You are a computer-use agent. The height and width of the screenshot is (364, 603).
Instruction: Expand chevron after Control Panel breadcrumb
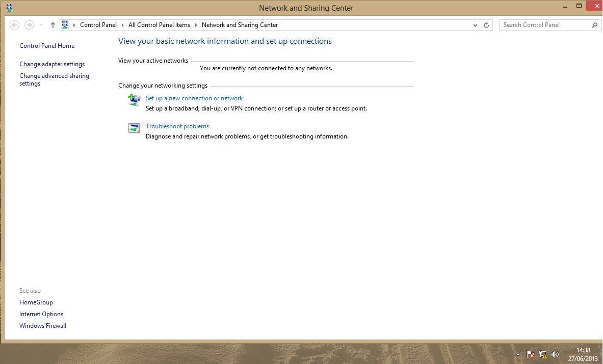click(x=123, y=25)
